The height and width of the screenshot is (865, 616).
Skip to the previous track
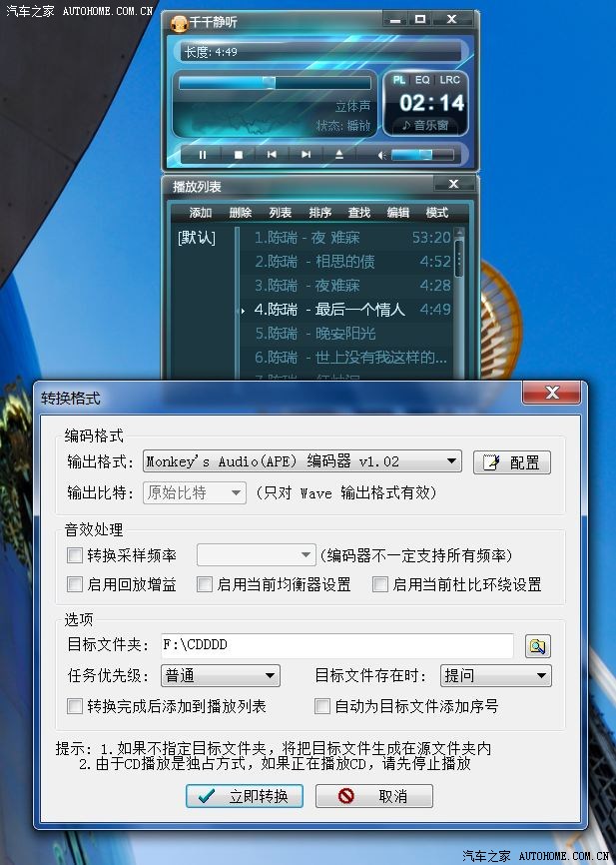click(272, 155)
